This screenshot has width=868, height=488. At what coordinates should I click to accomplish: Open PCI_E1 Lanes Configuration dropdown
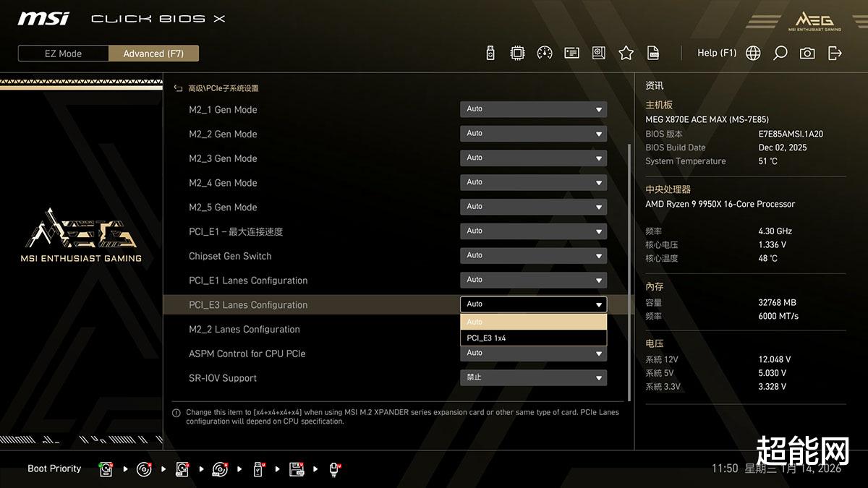[533, 280]
